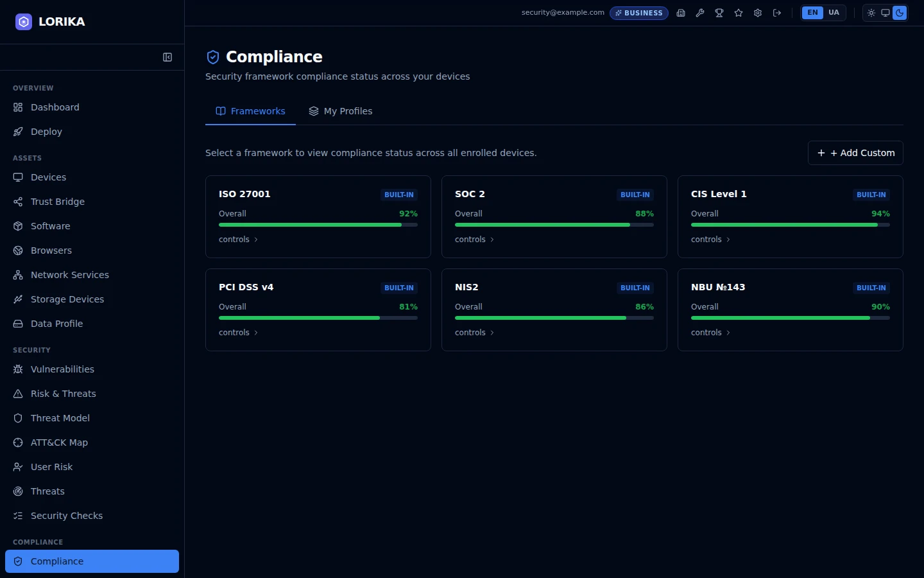Click the NIS2 progress bar

[x=554, y=318]
